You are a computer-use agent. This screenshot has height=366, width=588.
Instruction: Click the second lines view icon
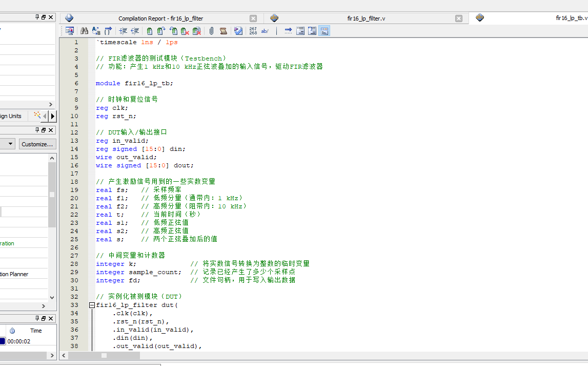click(x=312, y=31)
